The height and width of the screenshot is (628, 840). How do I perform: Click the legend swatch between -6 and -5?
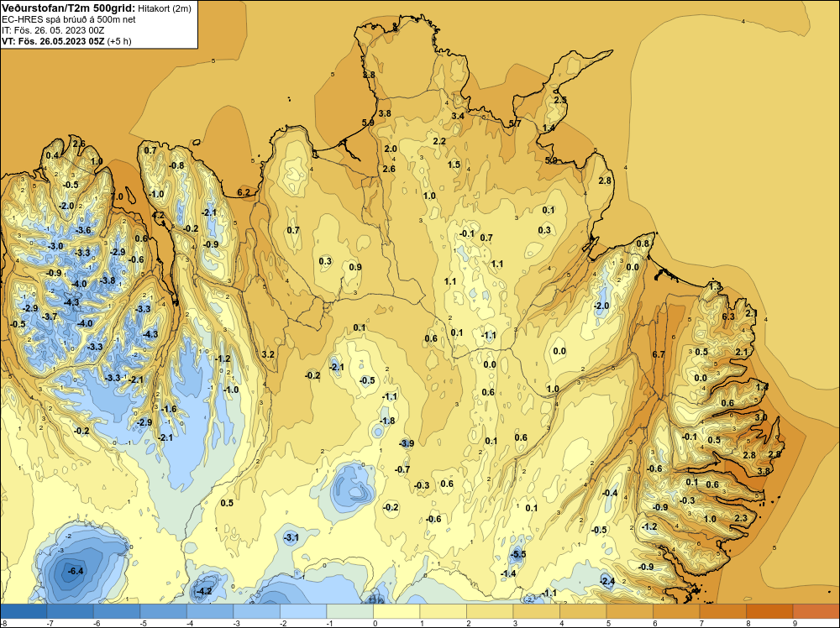tap(117, 611)
